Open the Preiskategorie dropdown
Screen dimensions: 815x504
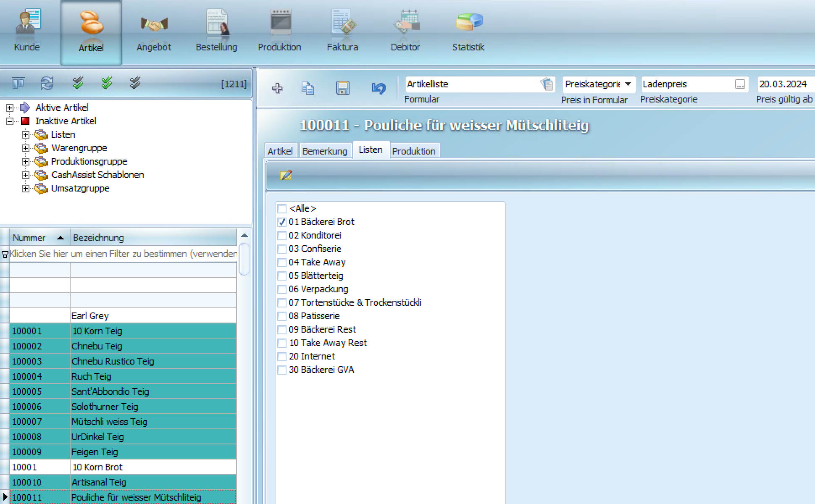point(628,84)
